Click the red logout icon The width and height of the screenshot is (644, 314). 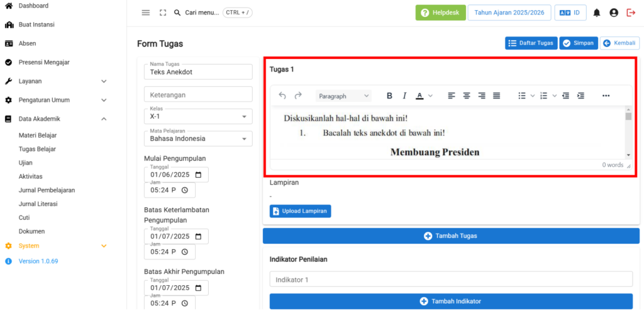(631, 13)
